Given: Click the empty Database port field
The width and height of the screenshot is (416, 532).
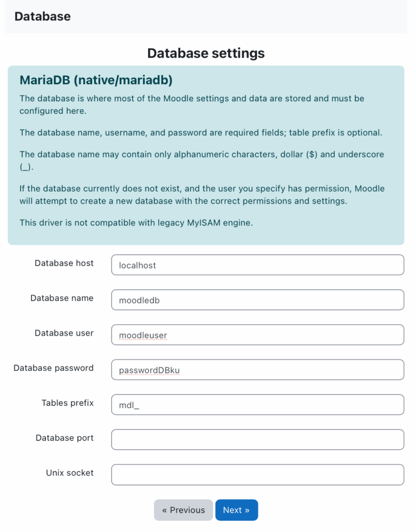Looking at the screenshot, I should click(x=257, y=439).
